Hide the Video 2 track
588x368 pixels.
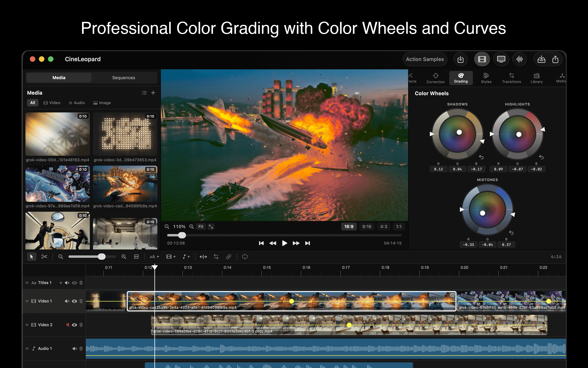coord(74,325)
